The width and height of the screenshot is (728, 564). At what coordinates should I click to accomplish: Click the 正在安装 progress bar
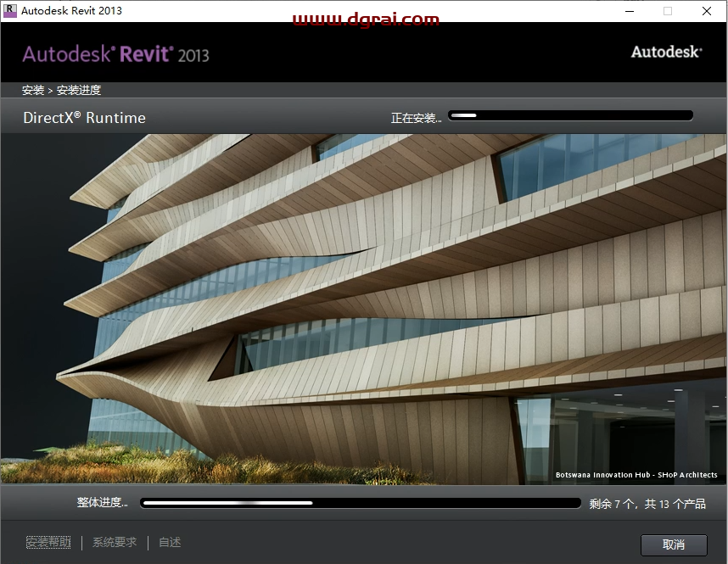[570, 114]
